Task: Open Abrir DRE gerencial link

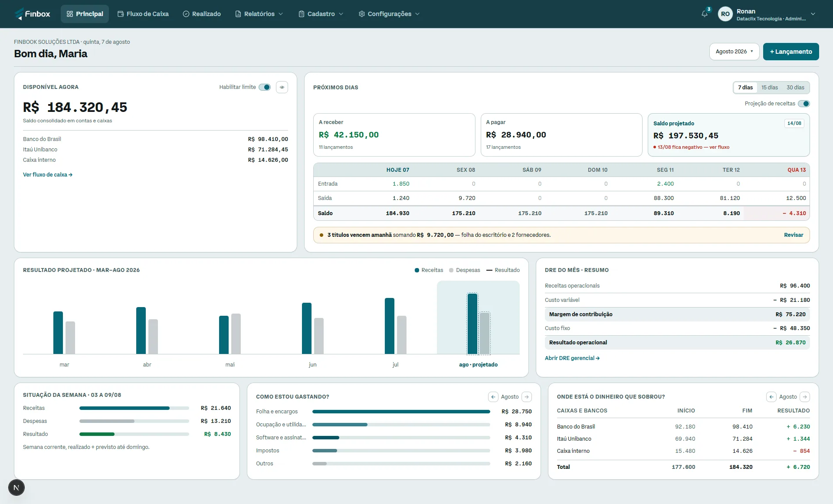Action: [572, 358]
